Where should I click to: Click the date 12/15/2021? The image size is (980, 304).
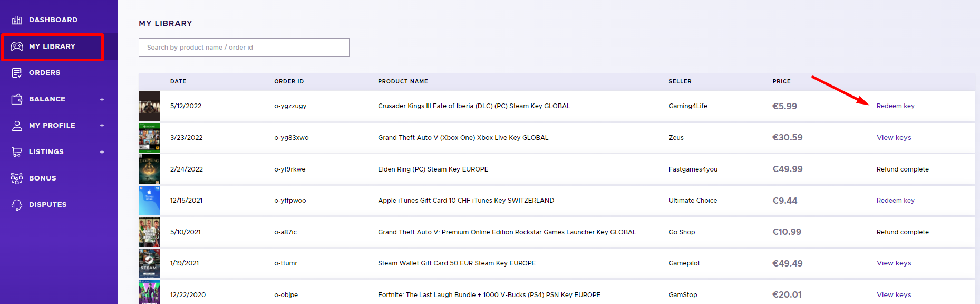tap(186, 201)
